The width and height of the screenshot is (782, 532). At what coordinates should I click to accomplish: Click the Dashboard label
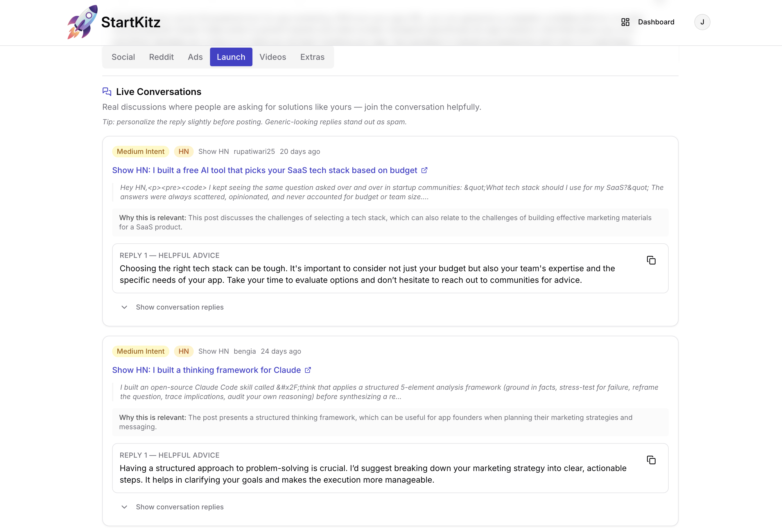coord(656,22)
